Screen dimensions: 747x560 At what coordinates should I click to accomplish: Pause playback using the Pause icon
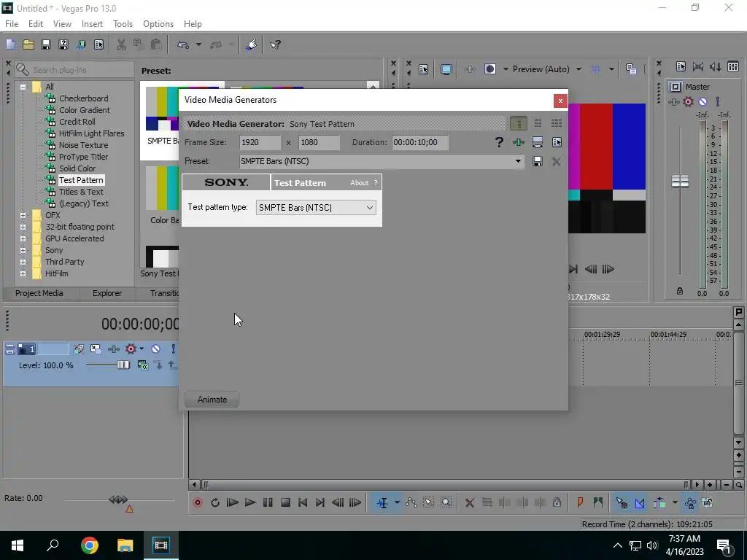pos(268,502)
